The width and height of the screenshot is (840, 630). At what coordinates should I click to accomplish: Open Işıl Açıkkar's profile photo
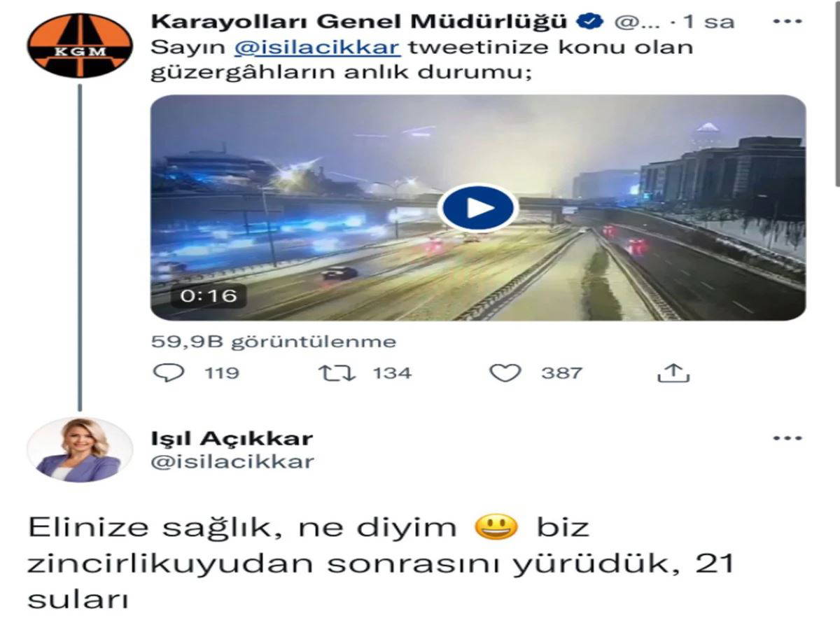tap(80, 449)
